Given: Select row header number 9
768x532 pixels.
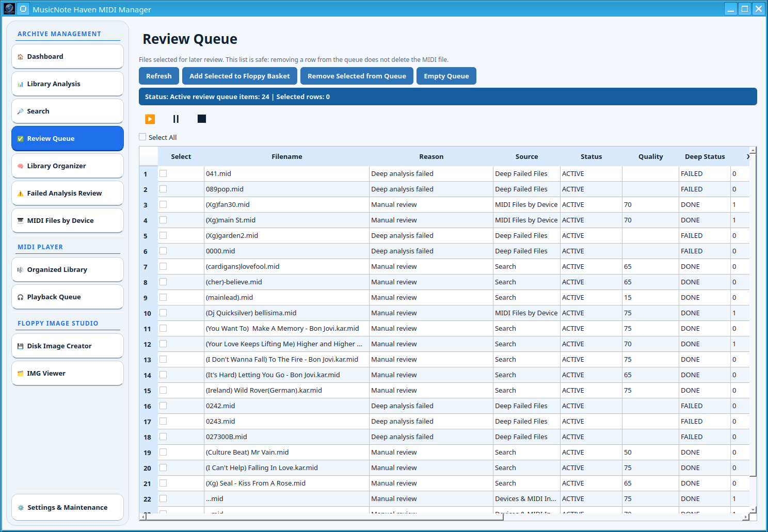Looking at the screenshot, I should click(148, 298).
